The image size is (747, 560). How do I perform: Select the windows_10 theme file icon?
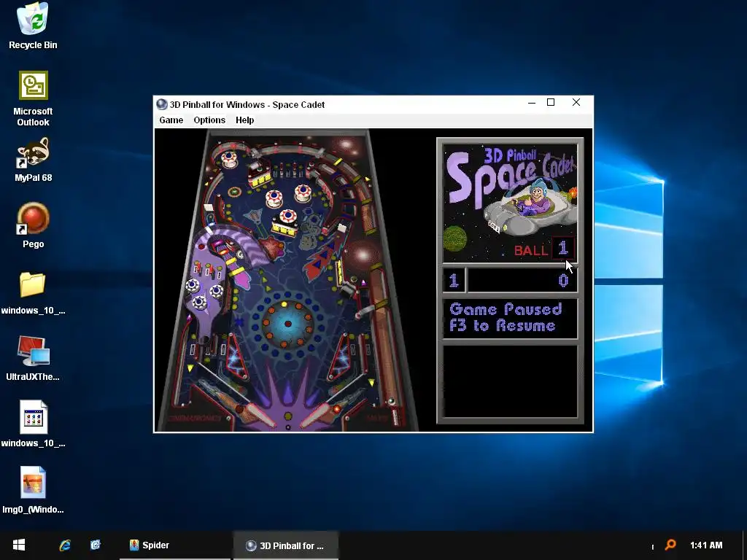(x=33, y=425)
